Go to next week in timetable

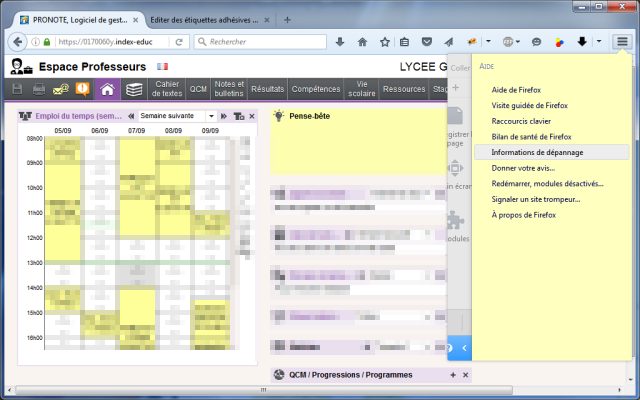click(224, 116)
